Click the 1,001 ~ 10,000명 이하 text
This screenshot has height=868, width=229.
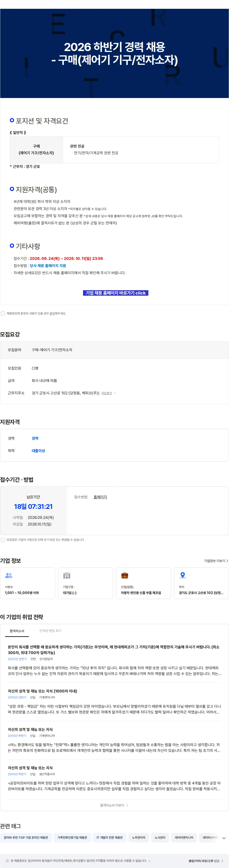click(22, 593)
